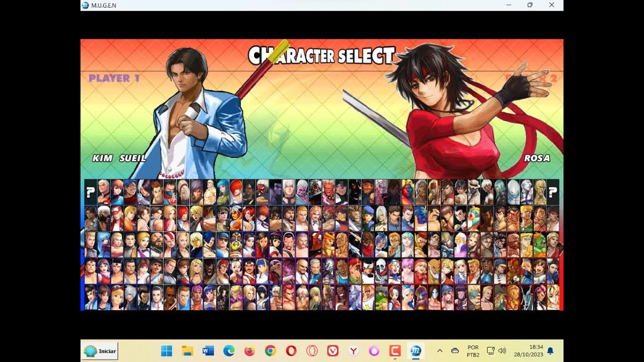Choose Terry Bogard in the red cap
This screenshot has height=362, width=644.
pos(117,218)
